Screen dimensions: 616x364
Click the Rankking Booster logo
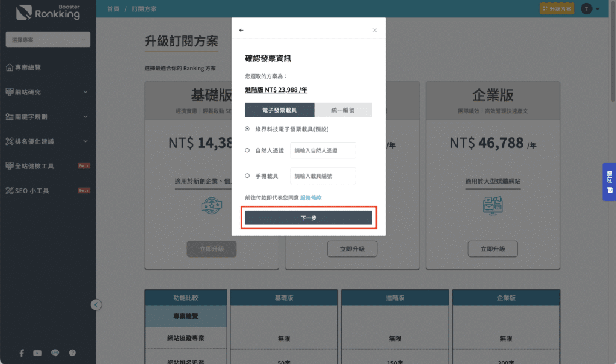coord(48,11)
